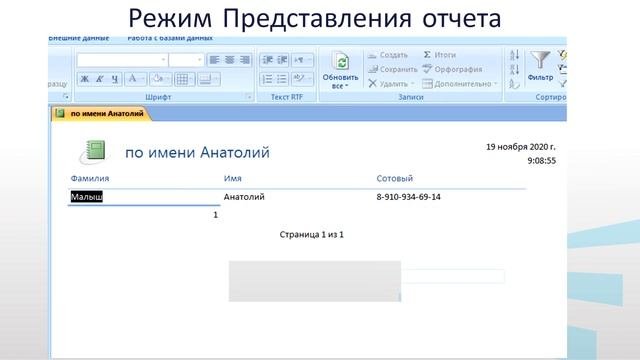The height and width of the screenshot is (360, 640).
Task: Click Создать new record button
Action: click(x=388, y=55)
